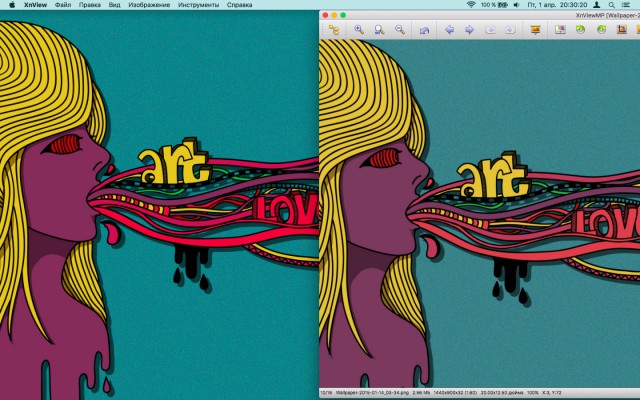Click the volume speaker icon
The image size is (640, 400).
pyautogui.click(x=516, y=5)
